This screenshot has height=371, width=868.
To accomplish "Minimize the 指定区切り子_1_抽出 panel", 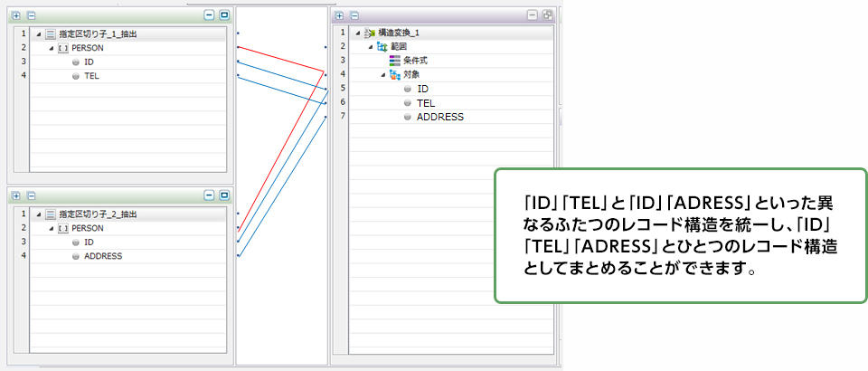I will tap(209, 15).
